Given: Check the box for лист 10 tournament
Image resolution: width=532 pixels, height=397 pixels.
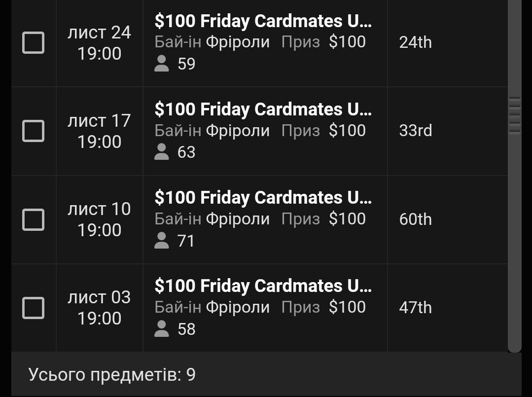Looking at the screenshot, I should pos(33,220).
